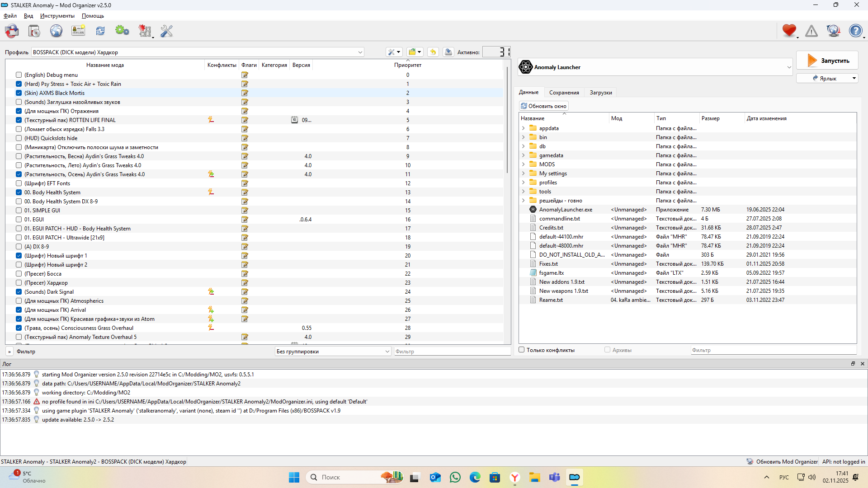The width and height of the screenshot is (868, 488).
Task: Check the Только конфликты checkbox
Action: coord(522,350)
